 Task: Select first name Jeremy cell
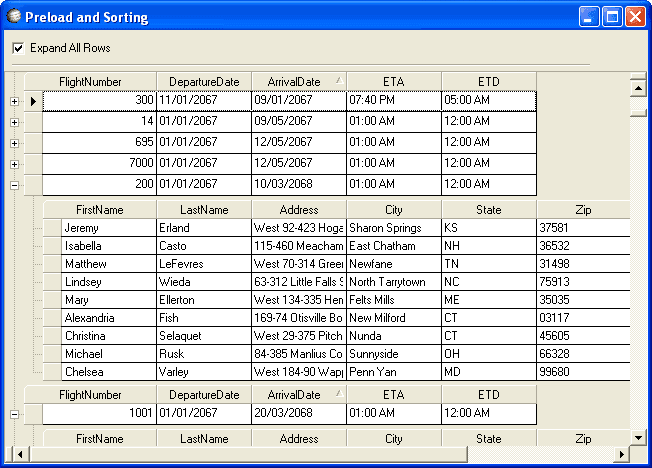(x=109, y=228)
